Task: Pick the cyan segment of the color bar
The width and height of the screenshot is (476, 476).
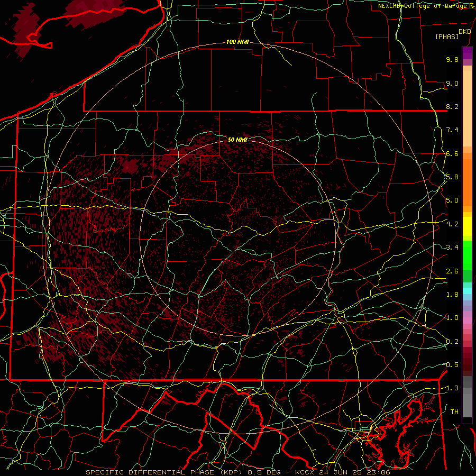Action: click(x=467, y=291)
